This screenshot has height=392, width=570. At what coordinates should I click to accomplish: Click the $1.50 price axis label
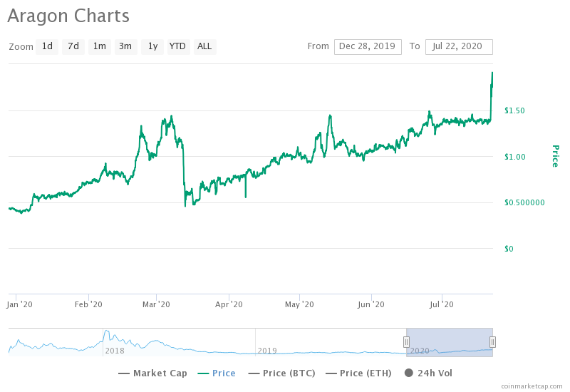[514, 110]
